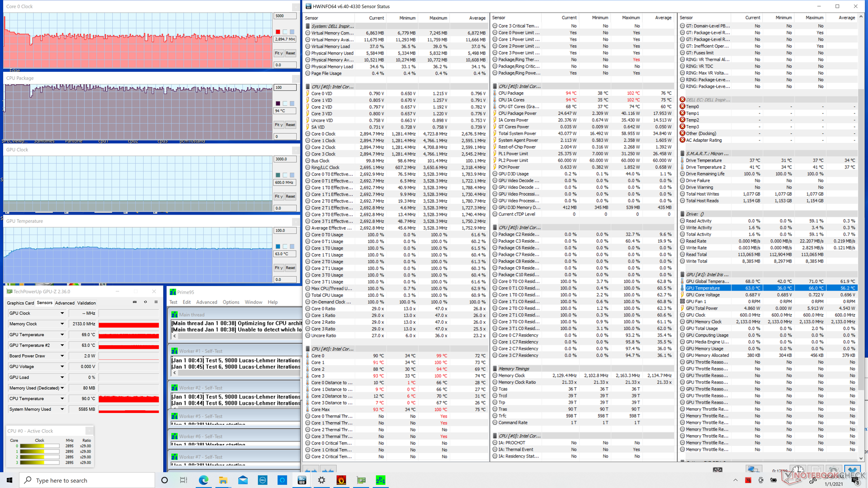Click Reset in the Core 0 Clock graph
This screenshot has width=868, height=488.
pos(290,53)
